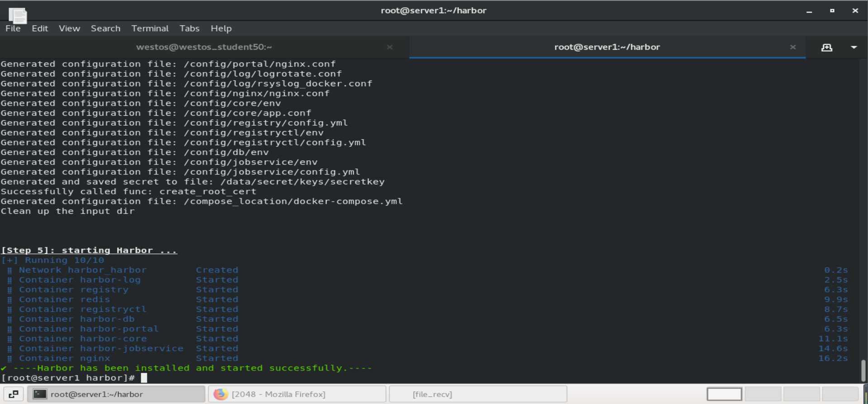Screen dimensions: 868x404
Task: Click the show desktop taskbar icon
Action: 14,394
